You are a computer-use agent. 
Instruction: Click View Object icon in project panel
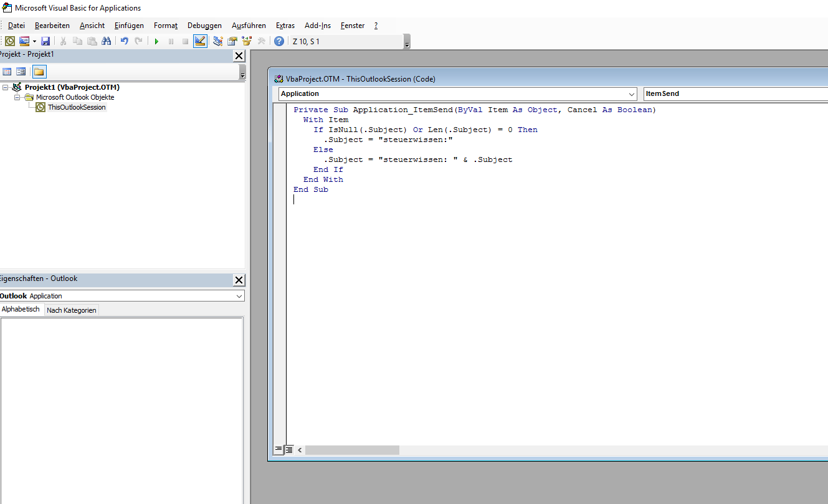(x=21, y=72)
